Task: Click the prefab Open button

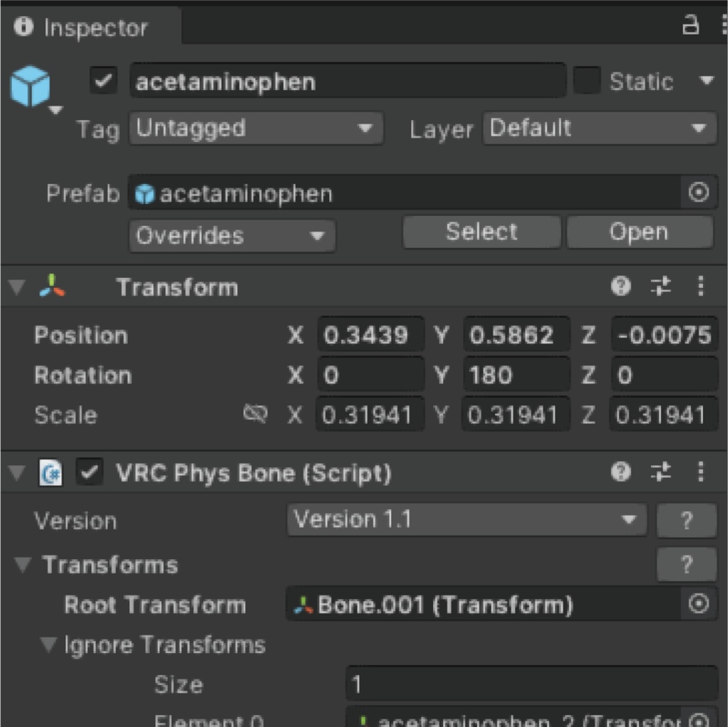Action: pyautogui.click(x=639, y=232)
